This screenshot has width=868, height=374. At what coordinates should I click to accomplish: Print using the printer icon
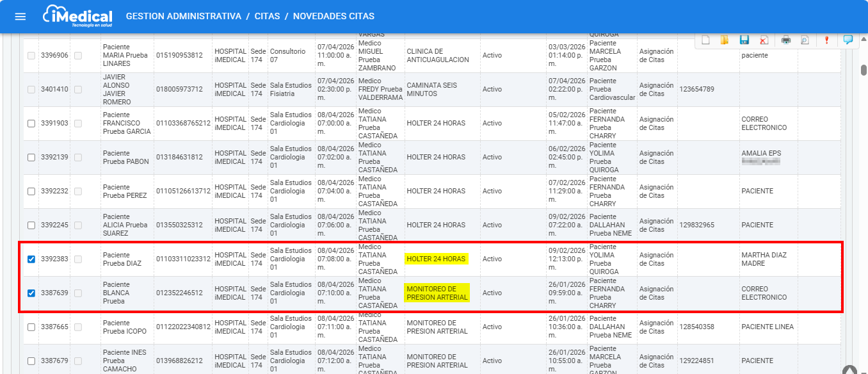coord(786,40)
